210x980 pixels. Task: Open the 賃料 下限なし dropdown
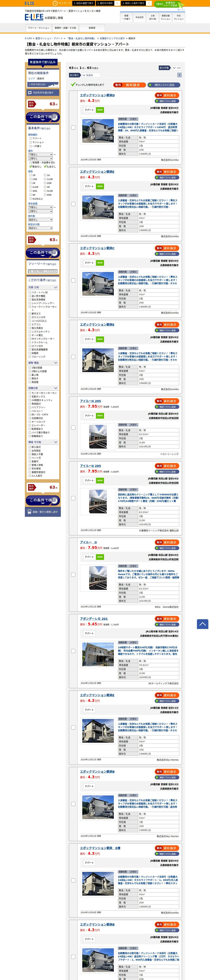(40, 155)
